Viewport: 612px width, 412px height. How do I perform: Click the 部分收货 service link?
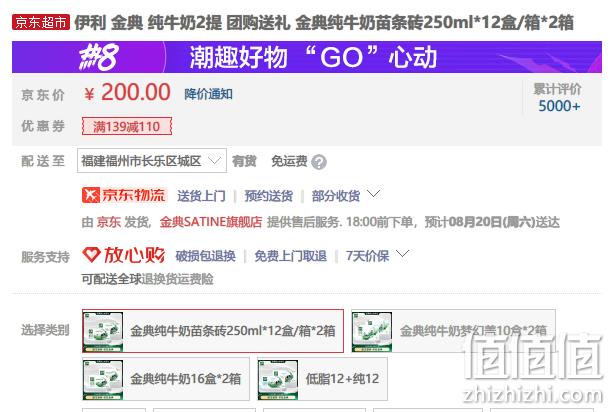pos(336,195)
